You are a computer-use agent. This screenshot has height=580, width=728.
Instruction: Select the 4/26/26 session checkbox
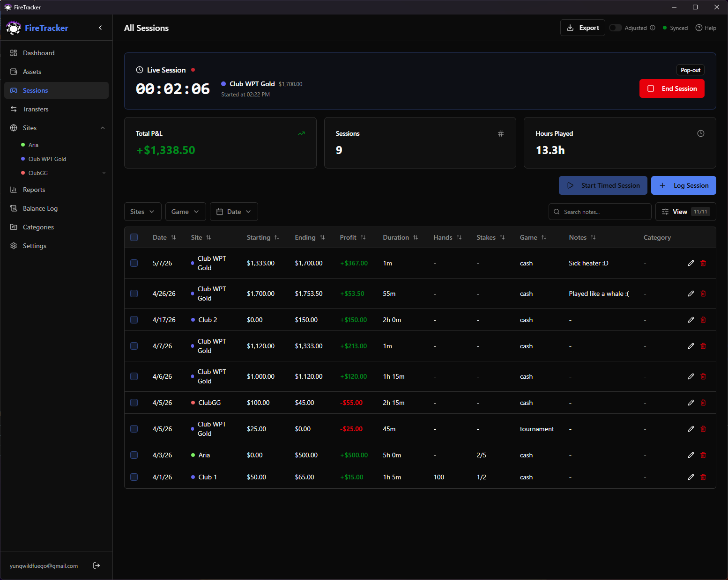[x=134, y=294]
